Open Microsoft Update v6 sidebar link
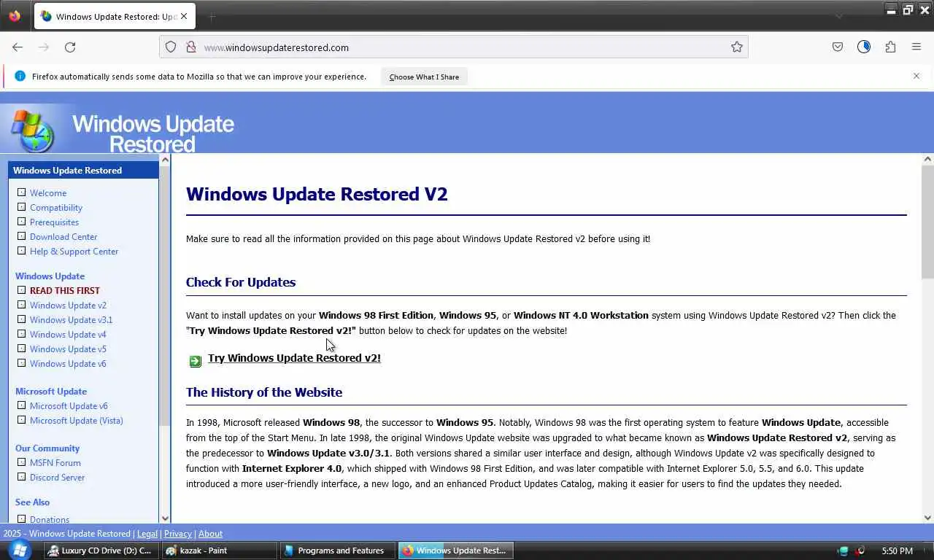The image size is (934, 560). (x=69, y=406)
